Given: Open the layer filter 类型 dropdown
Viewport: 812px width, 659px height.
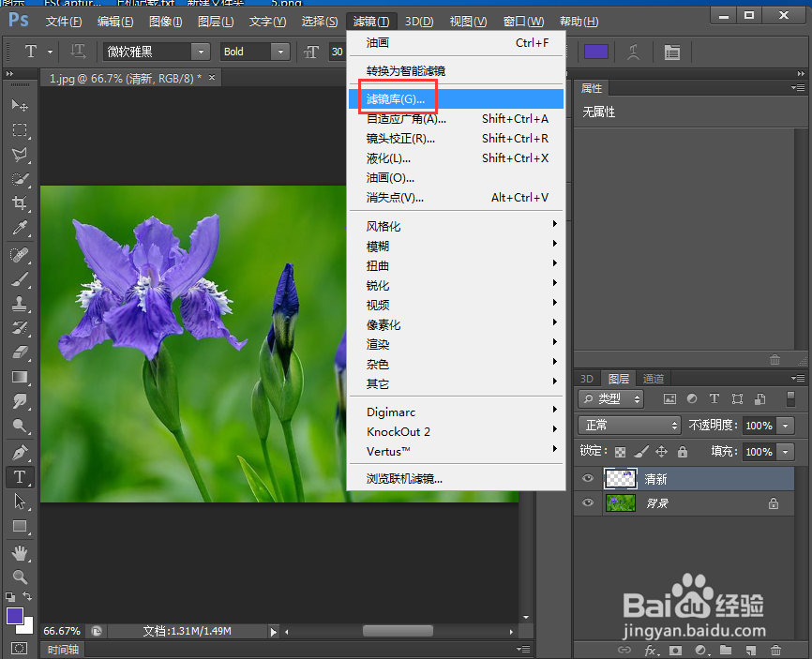Looking at the screenshot, I should (x=611, y=398).
